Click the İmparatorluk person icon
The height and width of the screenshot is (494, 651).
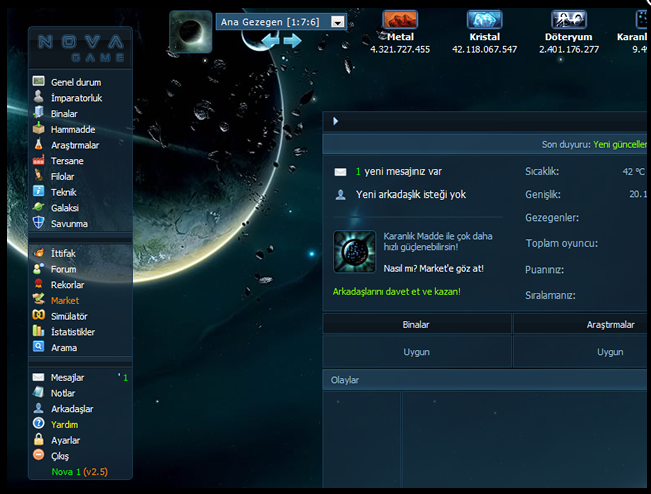(39, 97)
